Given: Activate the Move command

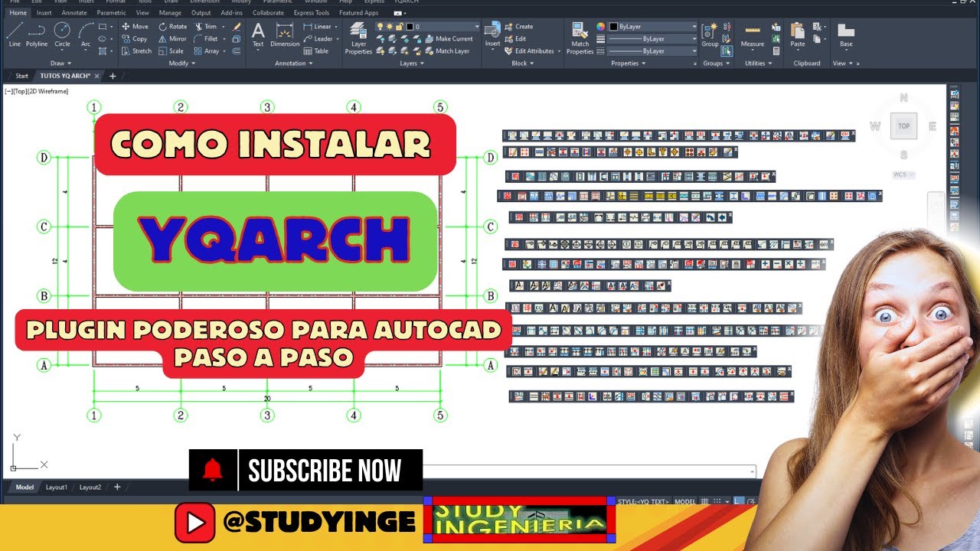Looking at the screenshot, I should [135, 27].
